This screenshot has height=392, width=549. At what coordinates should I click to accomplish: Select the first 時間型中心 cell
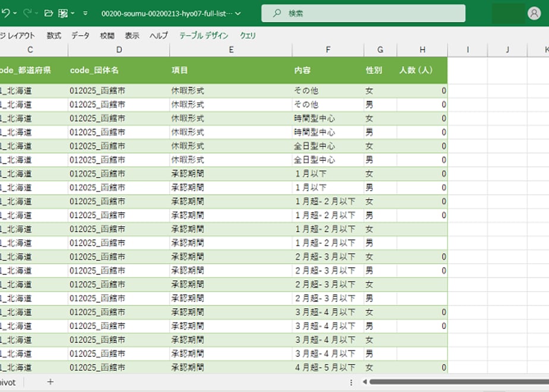click(x=328, y=119)
